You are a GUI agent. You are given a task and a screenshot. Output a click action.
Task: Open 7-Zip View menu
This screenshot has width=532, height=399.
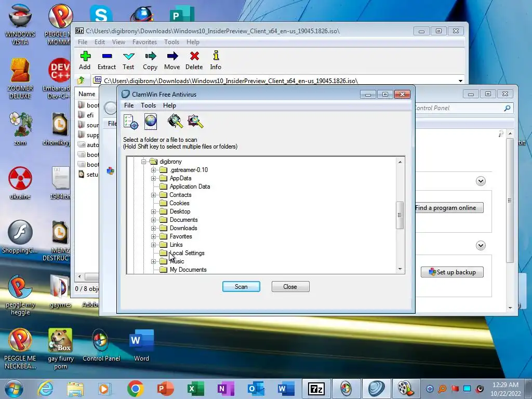(x=118, y=42)
